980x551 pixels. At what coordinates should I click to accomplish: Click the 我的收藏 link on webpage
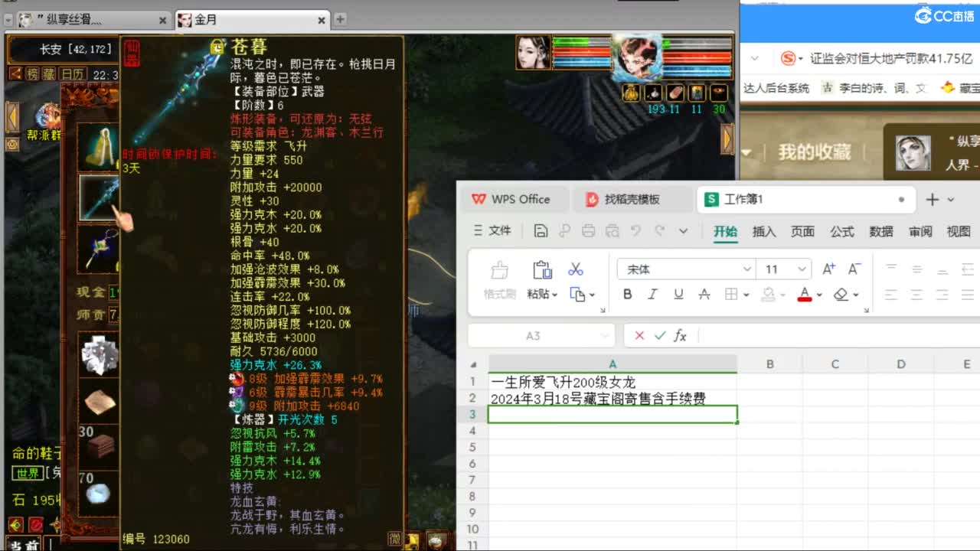[815, 152]
